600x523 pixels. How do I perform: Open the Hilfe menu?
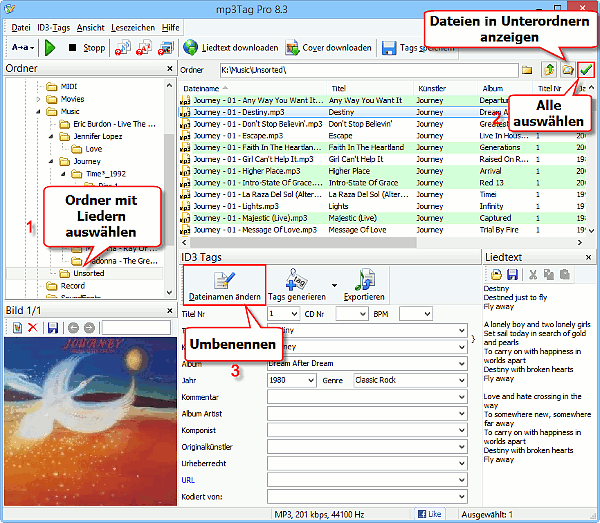(x=170, y=28)
